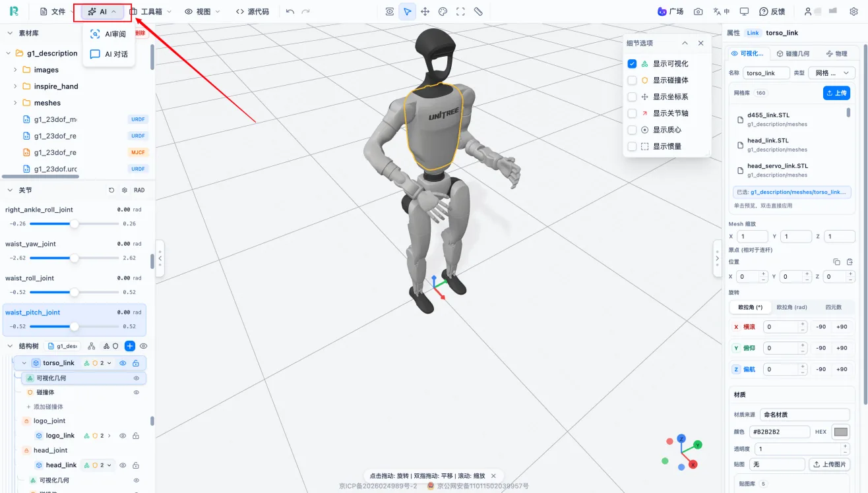Click the 上传 mesh upload button

point(836,93)
